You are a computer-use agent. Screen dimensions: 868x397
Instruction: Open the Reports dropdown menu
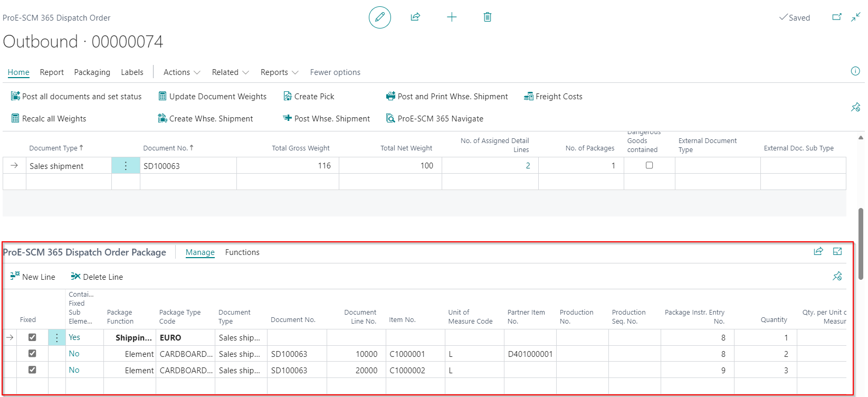(x=280, y=72)
